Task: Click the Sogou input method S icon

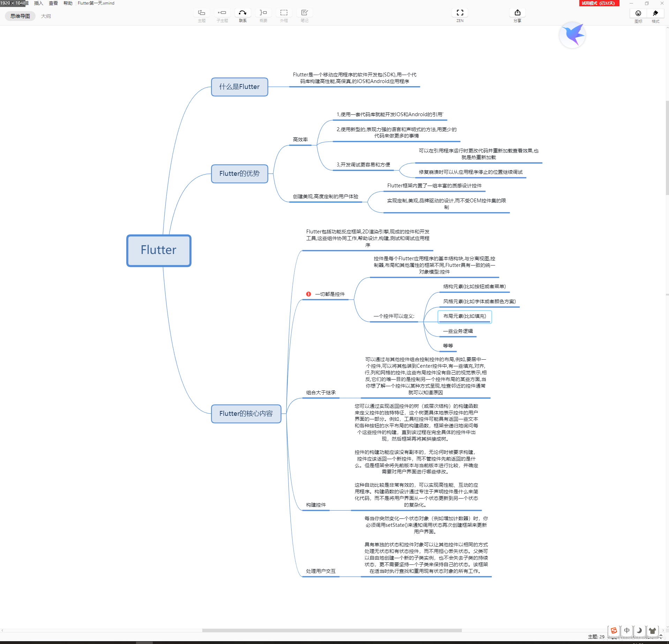Action: 614,630
